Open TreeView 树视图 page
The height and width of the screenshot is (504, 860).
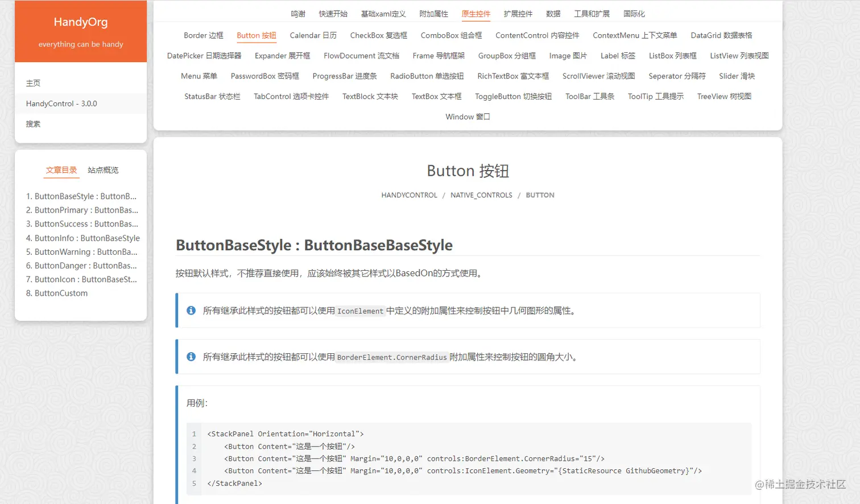click(725, 97)
